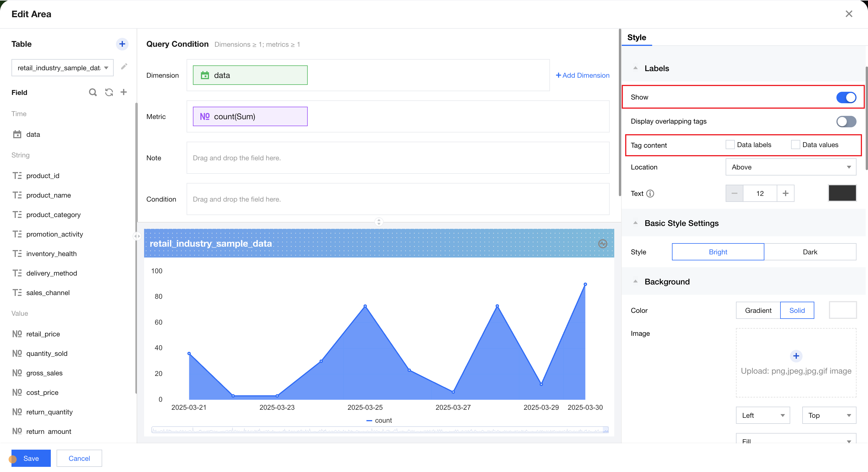Open the Location Above dropdown
The image size is (868, 472).
790,167
